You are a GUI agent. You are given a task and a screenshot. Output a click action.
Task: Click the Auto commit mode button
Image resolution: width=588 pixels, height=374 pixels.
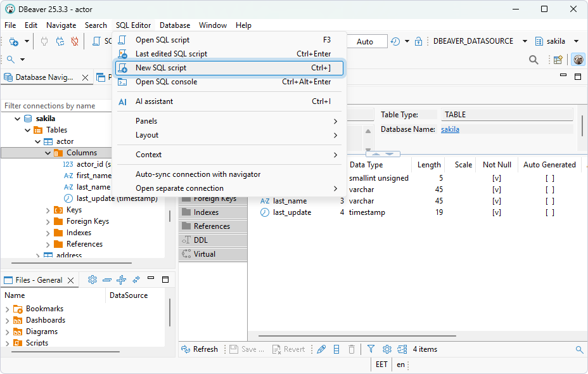pos(366,41)
